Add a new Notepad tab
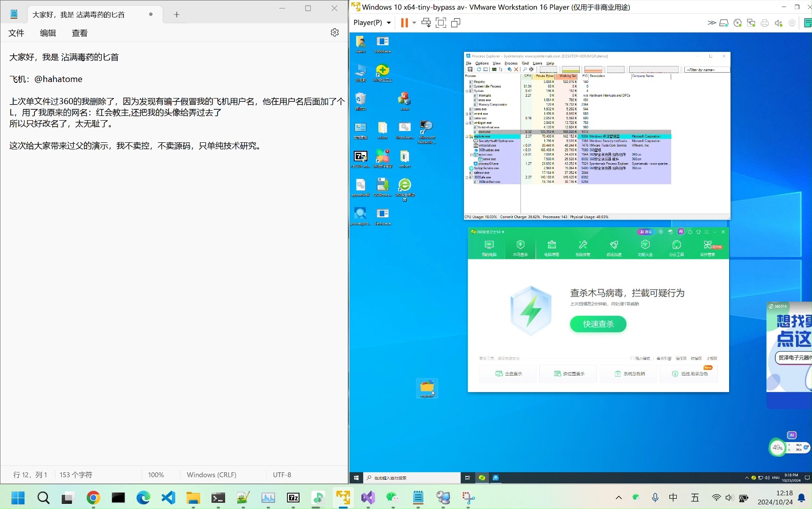This screenshot has height=509, width=812. pyautogui.click(x=177, y=15)
